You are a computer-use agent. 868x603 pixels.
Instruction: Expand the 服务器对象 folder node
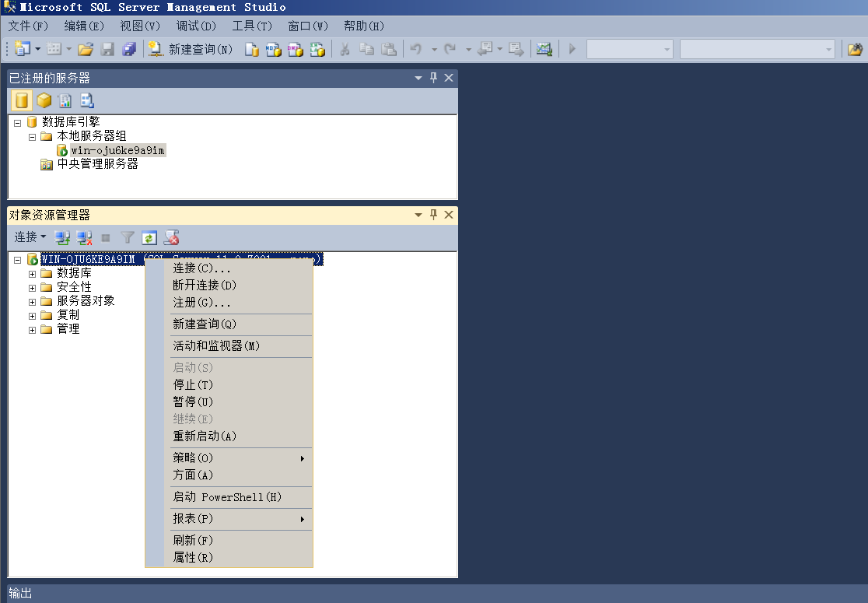point(32,302)
